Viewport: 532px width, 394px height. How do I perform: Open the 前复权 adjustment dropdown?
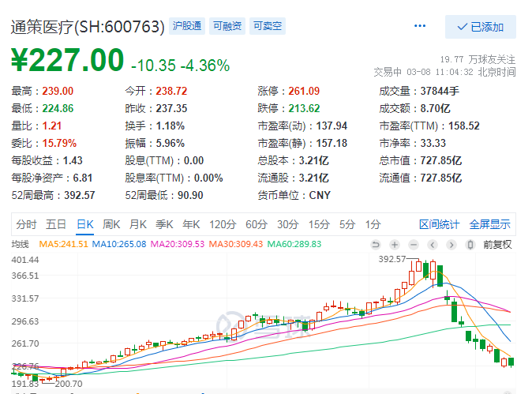(497, 244)
